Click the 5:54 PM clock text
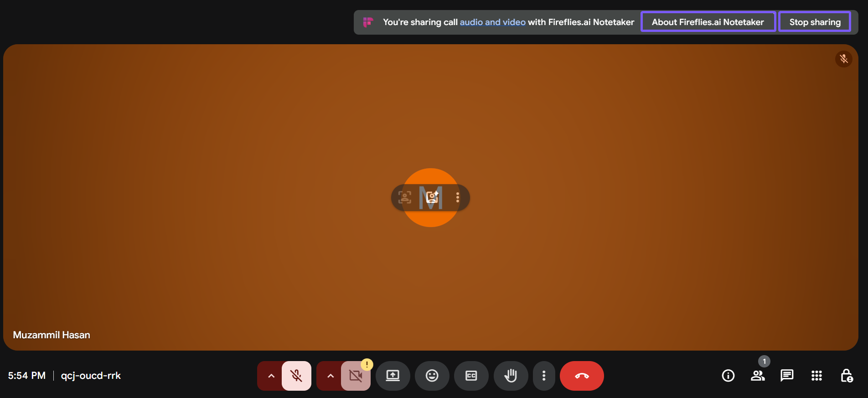This screenshot has height=398, width=868. pyautogui.click(x=27, y=376)
